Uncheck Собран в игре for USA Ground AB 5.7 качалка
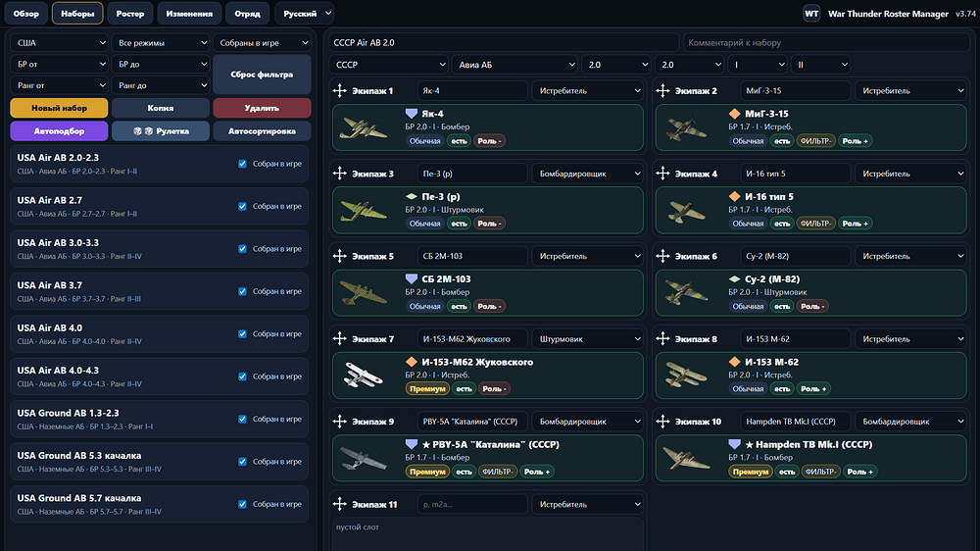This screenshot has width=980, height=551. (x=242, y=504)
